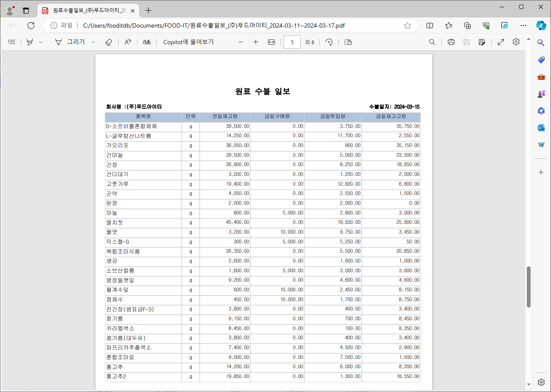Click the Save icon in PDF toolbar
This screenshot has height=392, width=551.
tap(467, 42)
